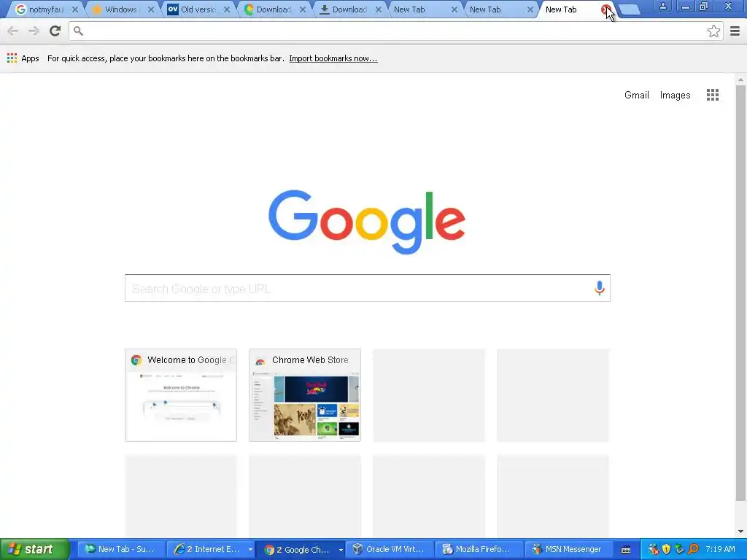Close the active New Tab
Screen dimensions: 747x560
pyautogui.click(x=605, y=9)
